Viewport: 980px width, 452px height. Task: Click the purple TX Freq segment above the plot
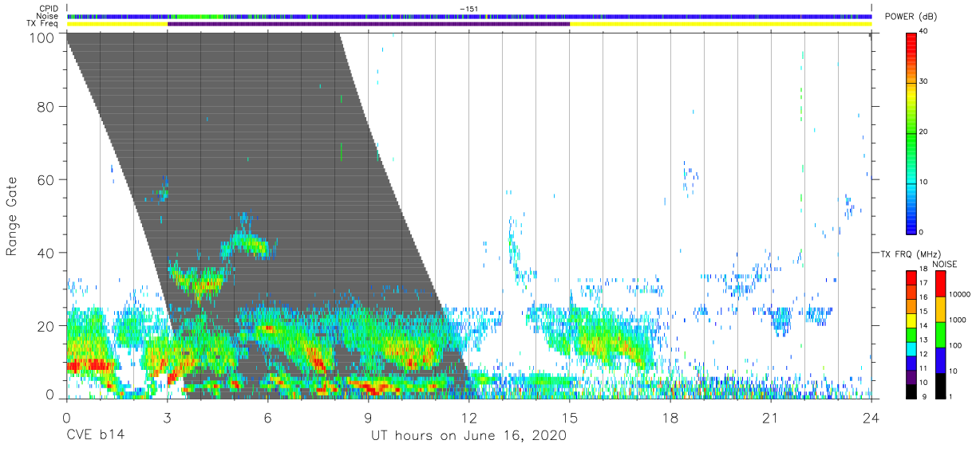click(369, 24)
